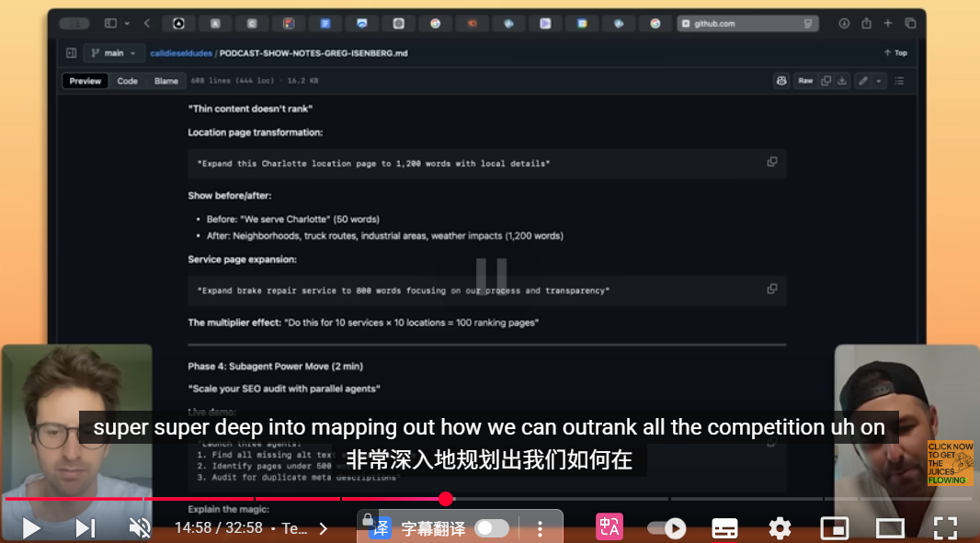Open the translation widget three-dot menu
980x543 pixels.
[x=540, y=528]
